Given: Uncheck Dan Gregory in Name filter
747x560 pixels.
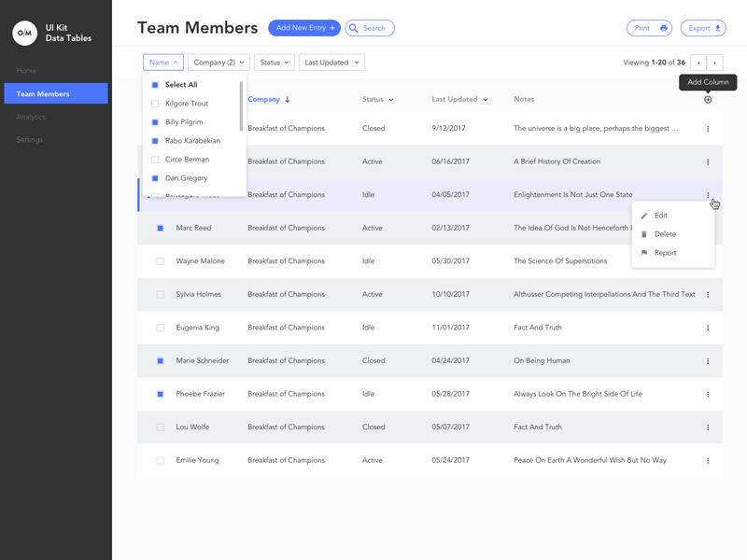Looking at the screenshot, I should click(x=155, y=178).
